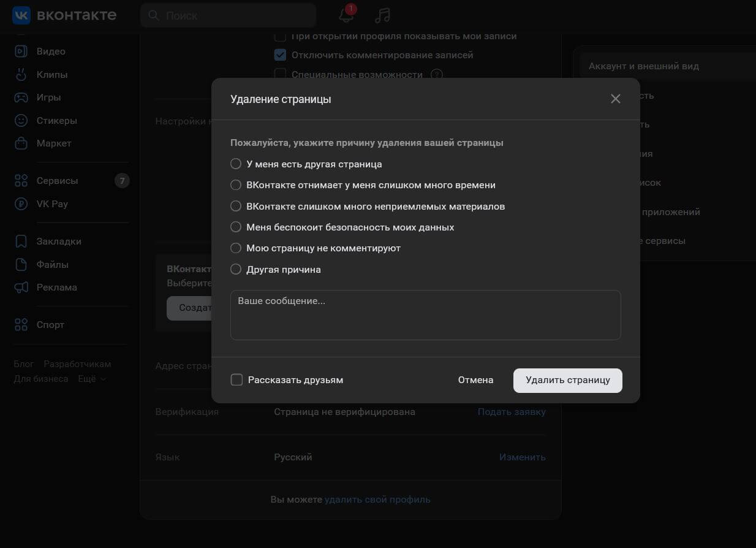Viewport: 756px width, 548px height.
Task: Open the Игры gamepad icon
Action: pyautogui.click(x=21, y=97)
